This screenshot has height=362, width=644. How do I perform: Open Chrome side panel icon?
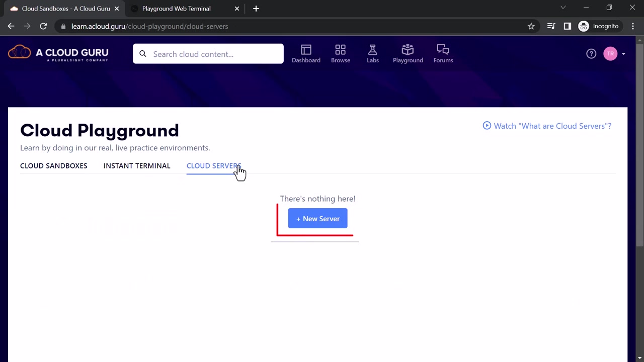[x=568, y=26]
